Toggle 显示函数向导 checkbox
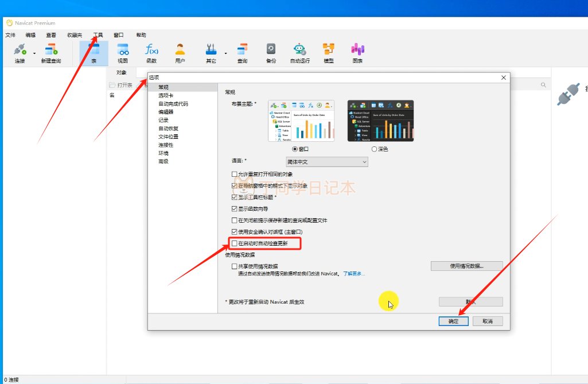 (235, 209)
